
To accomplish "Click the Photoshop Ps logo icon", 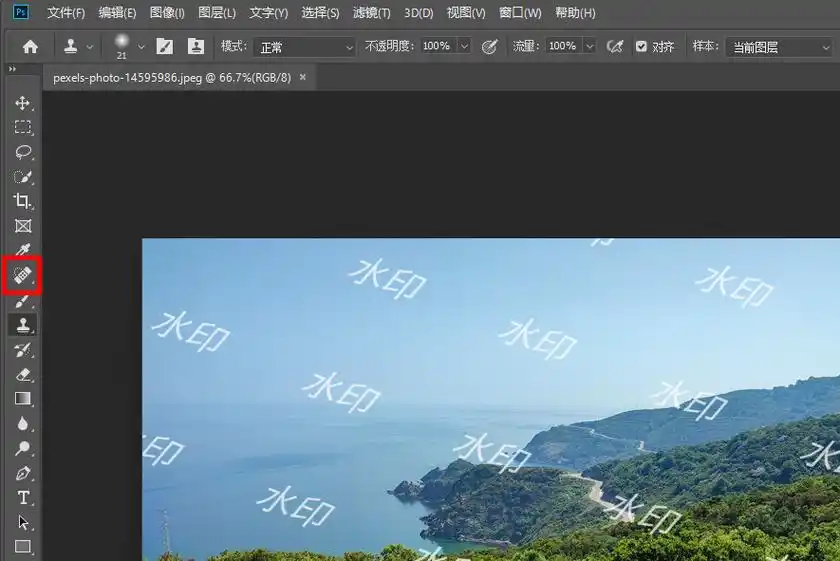I will (21, 12).
